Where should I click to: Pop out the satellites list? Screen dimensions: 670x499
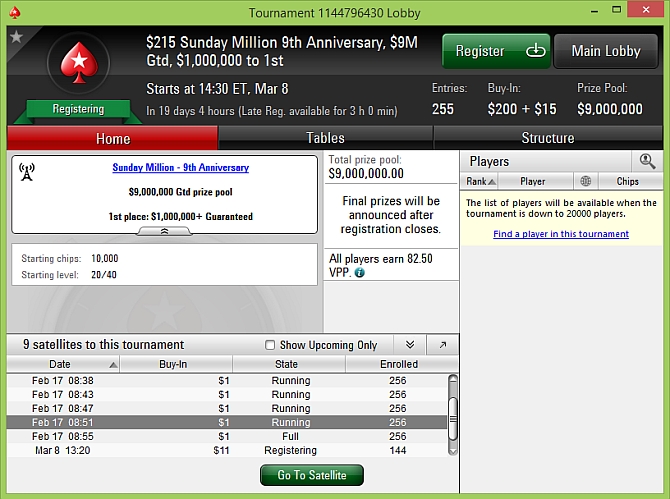click(442, 345)
